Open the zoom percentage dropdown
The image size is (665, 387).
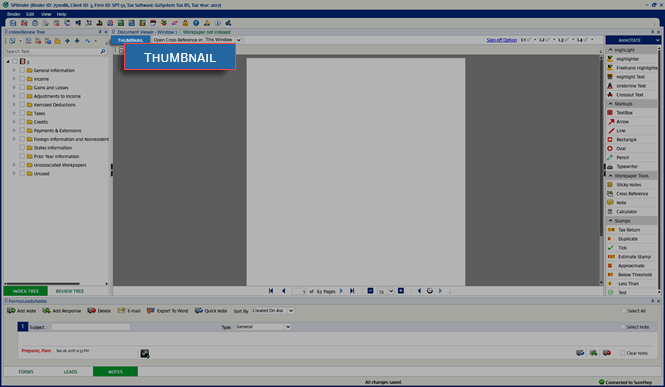(391, 291)
